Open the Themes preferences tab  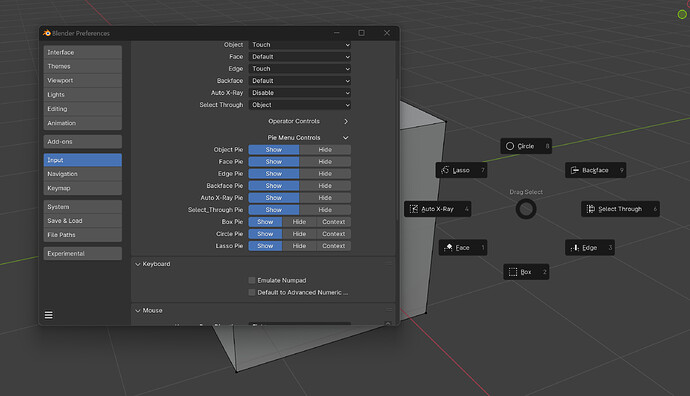click(83, 66)
